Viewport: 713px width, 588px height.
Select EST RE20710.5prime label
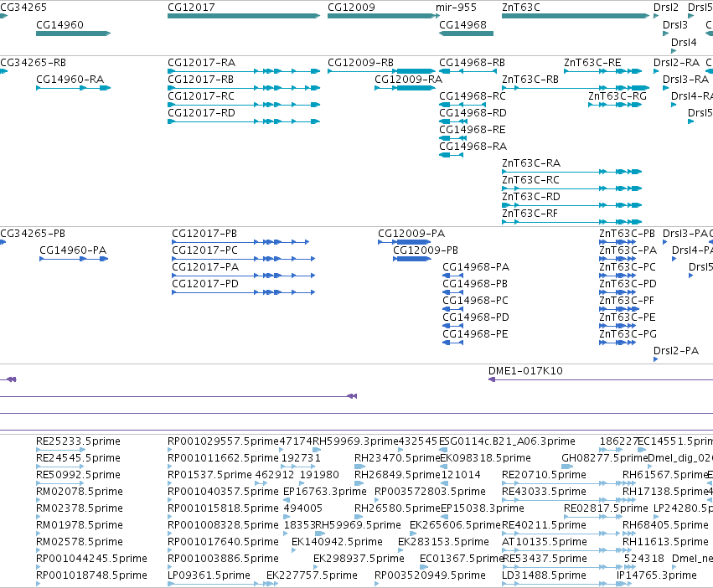[x=544, y=475]
